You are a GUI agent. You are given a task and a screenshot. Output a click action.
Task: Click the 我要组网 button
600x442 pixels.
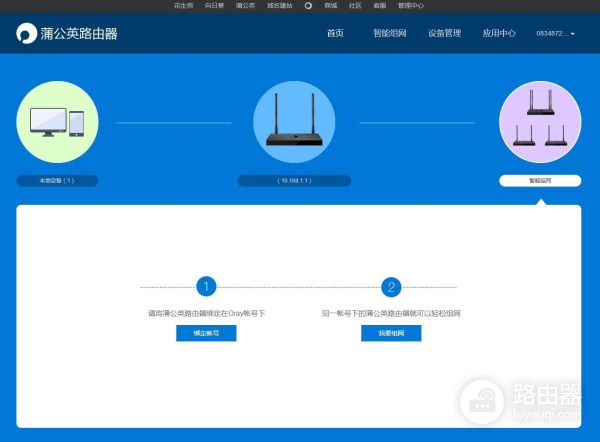point(391,333)
